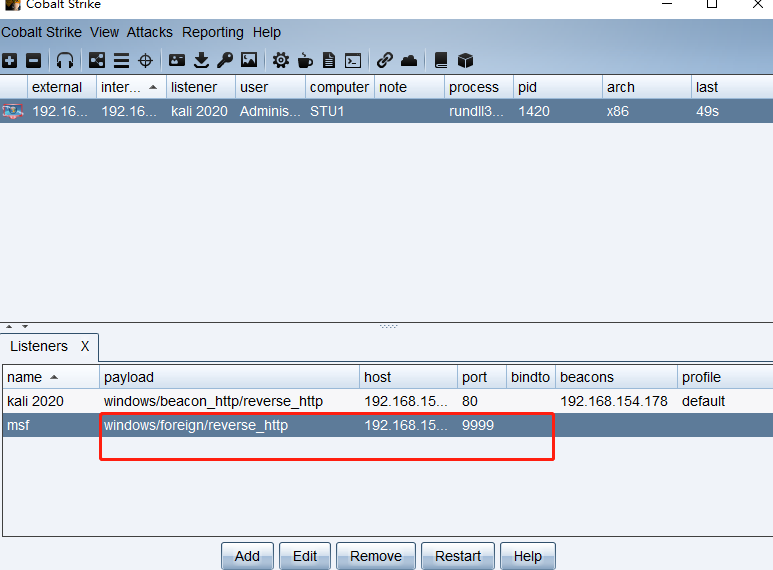Image resolution: width=773 pixels, height=570 pixels.
Task: Switch to session table view icon
Action: [x=121, y=61]
